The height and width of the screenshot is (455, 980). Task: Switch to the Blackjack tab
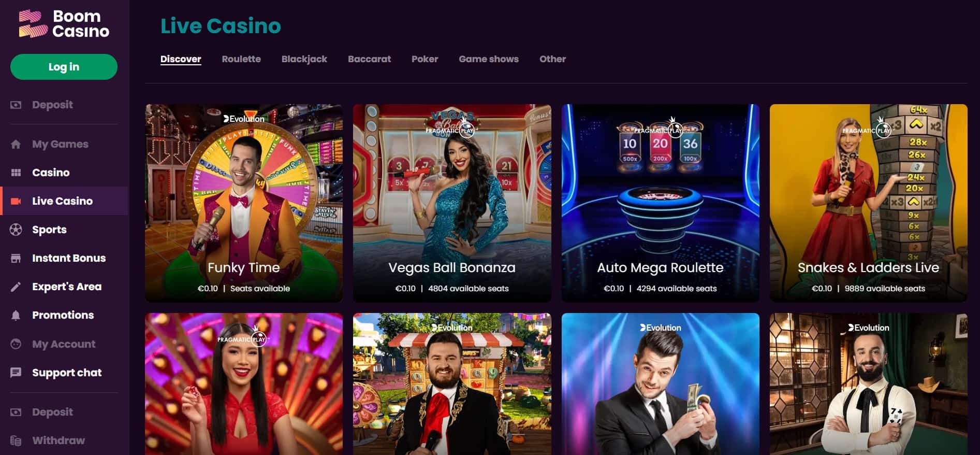point(304,59)
